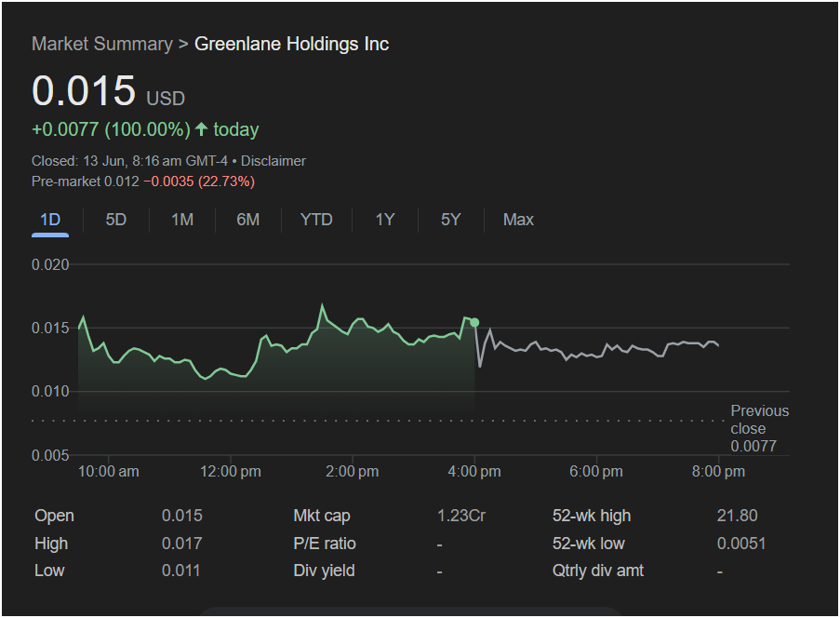Click the green closing-price dot on chart
840x618 pixels.
(x=474, y=322)
